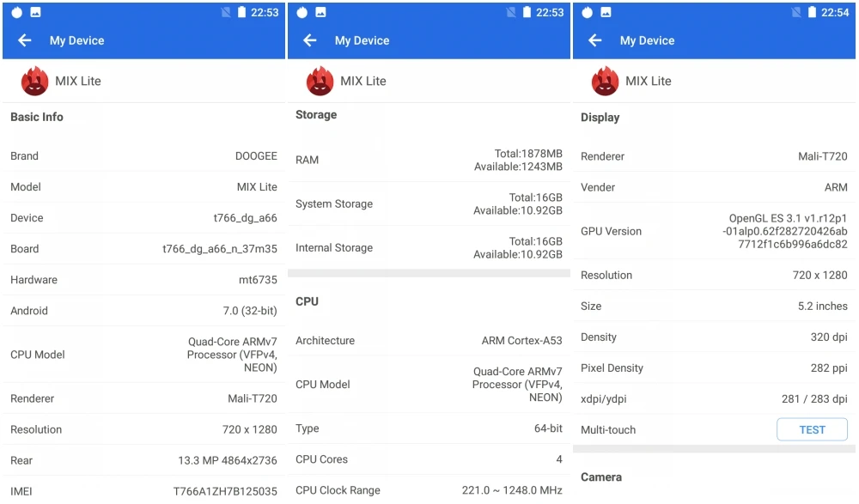The image size is (859, 504).
Task: Select Renderer row under Display section
Action: 714,156
